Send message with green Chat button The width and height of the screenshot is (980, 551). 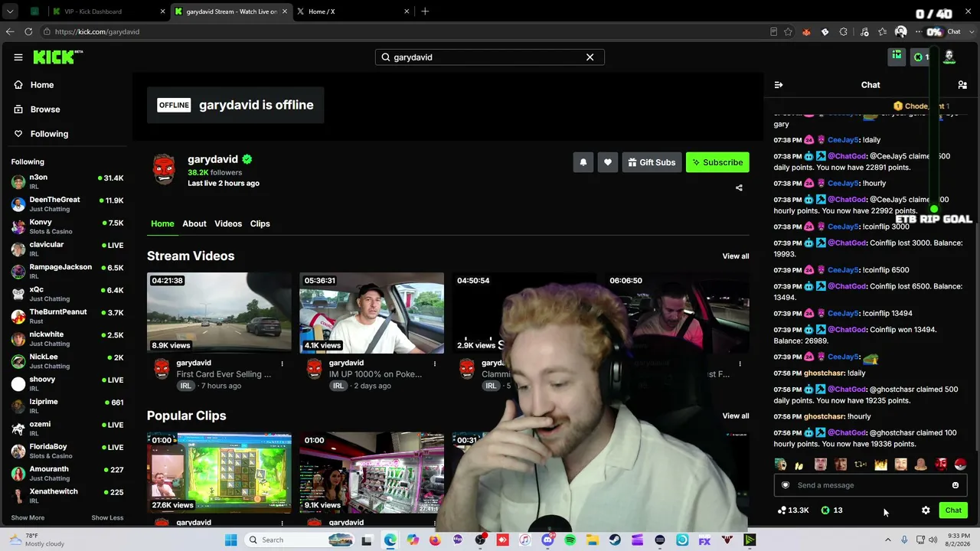click(x=953, y=510)
